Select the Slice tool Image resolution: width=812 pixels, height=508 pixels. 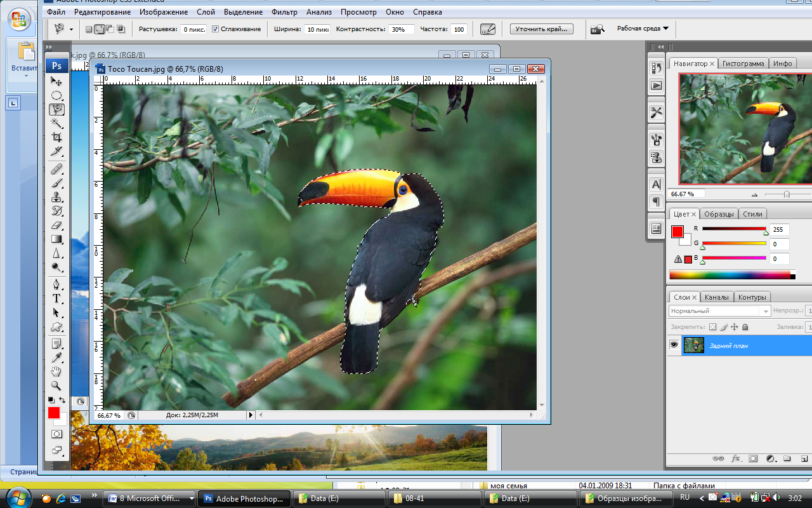56,151
